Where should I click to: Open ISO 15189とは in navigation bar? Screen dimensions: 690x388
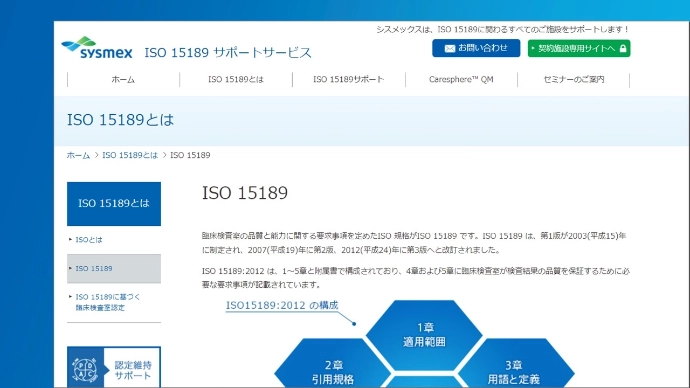click(236, 80)
